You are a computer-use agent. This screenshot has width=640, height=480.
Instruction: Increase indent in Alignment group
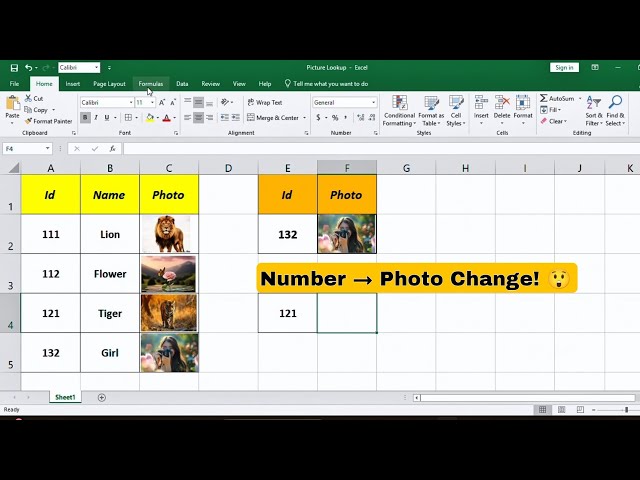(236, 118)
